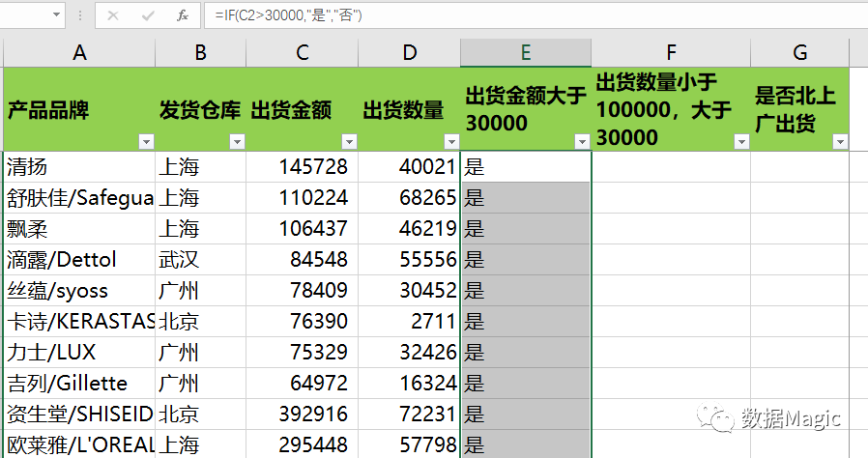Select 是 cell in 清扬 row

[526, 166]
